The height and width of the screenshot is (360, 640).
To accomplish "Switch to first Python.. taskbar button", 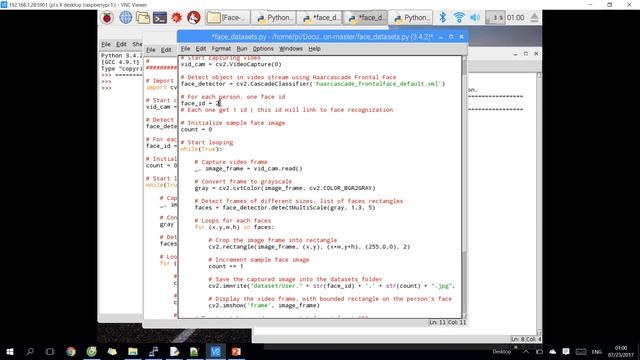I will coord(274,18).
